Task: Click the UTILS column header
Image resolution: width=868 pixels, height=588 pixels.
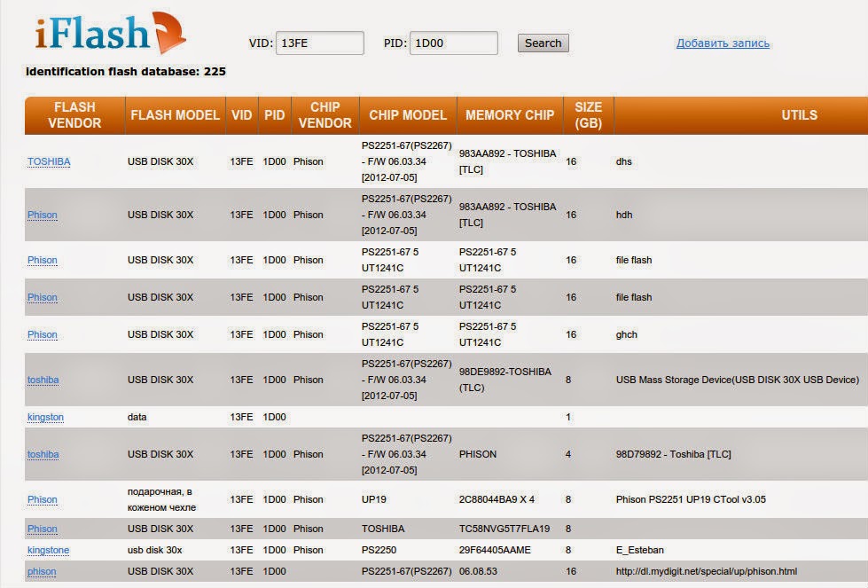Action: 799,115
